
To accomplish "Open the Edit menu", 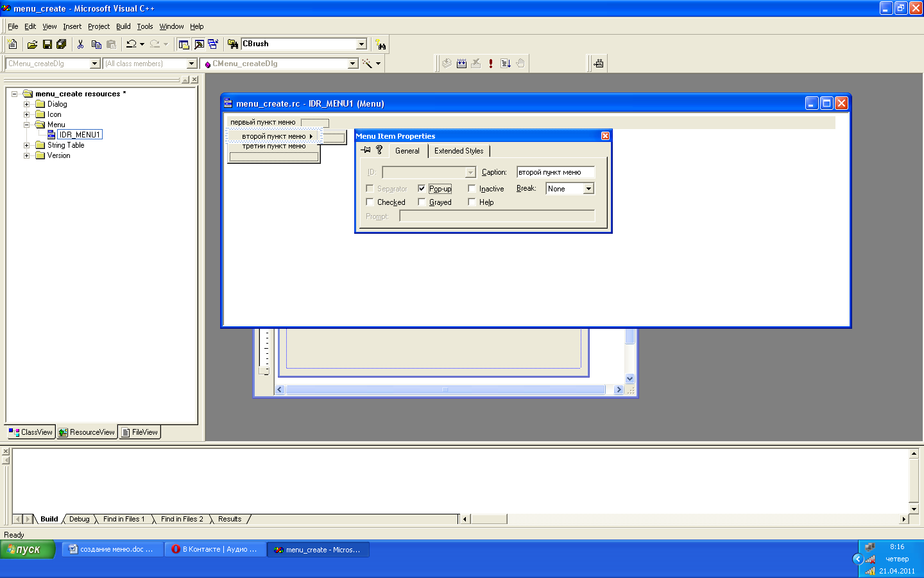I will 30,26.
